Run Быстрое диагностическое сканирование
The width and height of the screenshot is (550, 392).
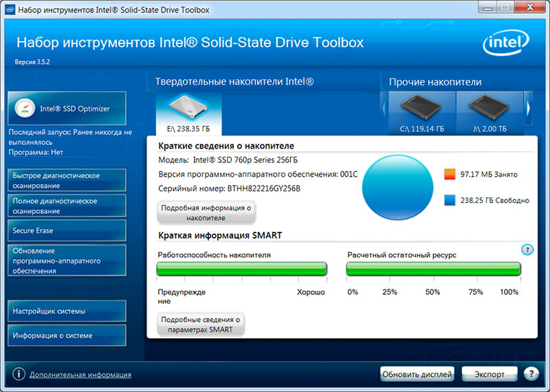tap(67, 180)
